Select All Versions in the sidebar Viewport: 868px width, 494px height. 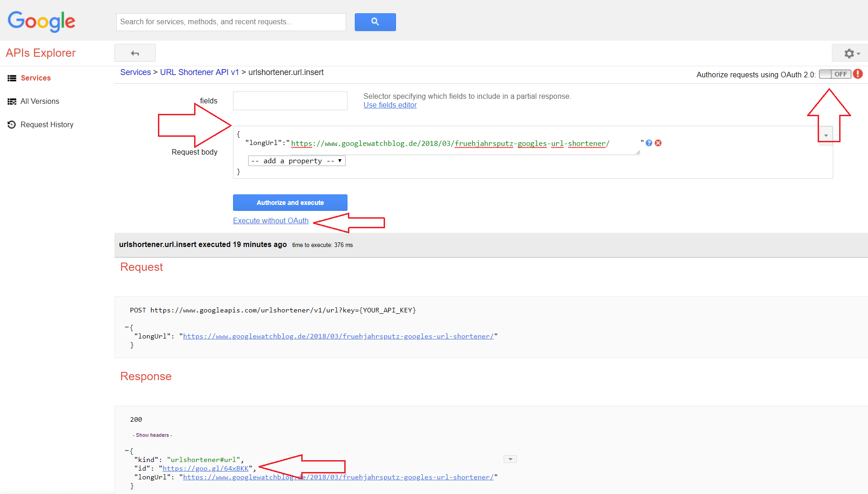[40, 102]
